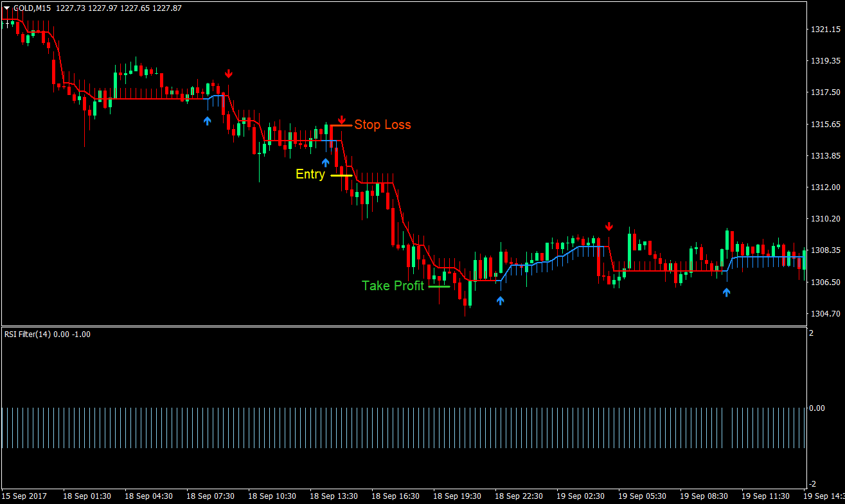
Task: Click the leftmost blue up arrow signal
Action: (207, 119)
